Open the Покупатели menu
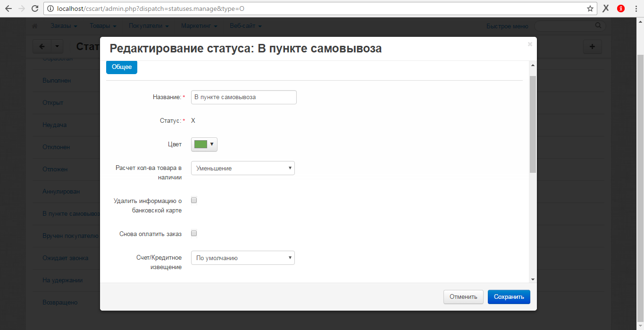 (149, 26)
